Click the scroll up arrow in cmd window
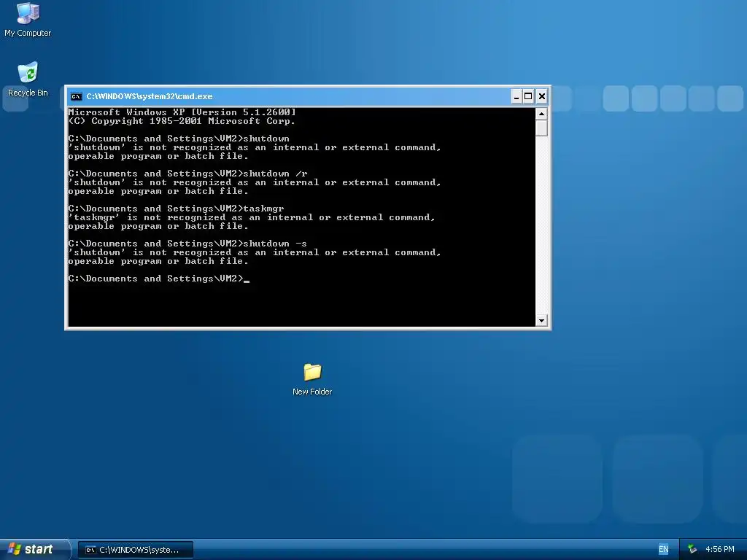Viewport: 747px width, 560px height. coord(541,114)
